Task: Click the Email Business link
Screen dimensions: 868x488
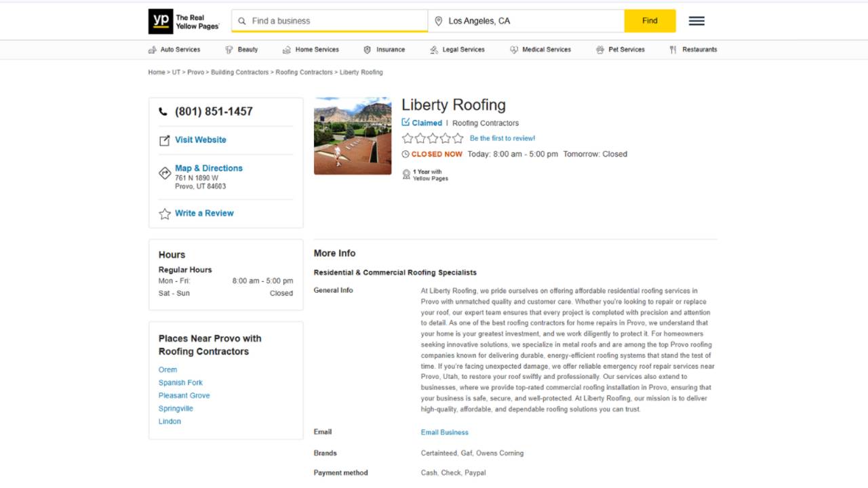Action: pos(444,432)
